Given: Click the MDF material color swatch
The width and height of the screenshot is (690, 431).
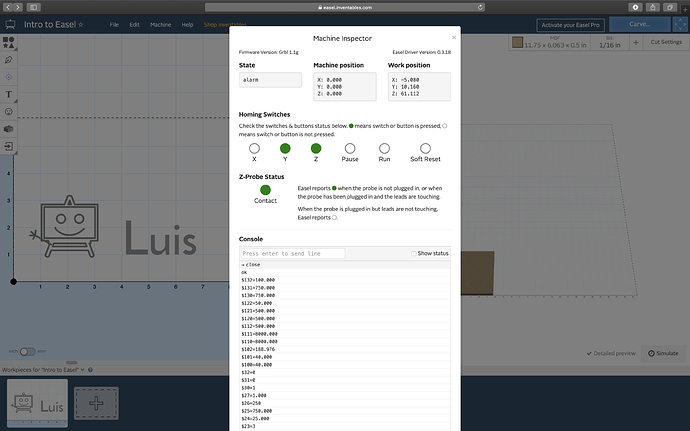Looking at the screenshot, I should 518,42.
